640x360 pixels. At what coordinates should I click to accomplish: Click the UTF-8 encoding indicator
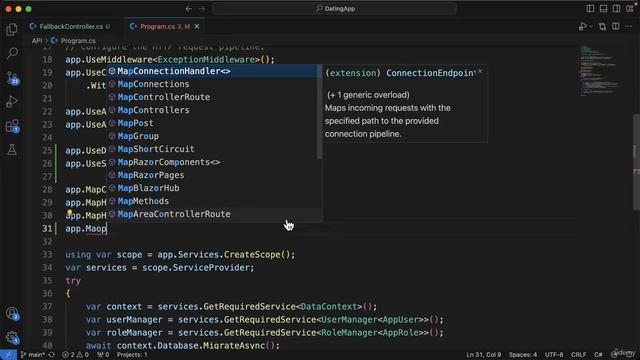tap(554, 355)
